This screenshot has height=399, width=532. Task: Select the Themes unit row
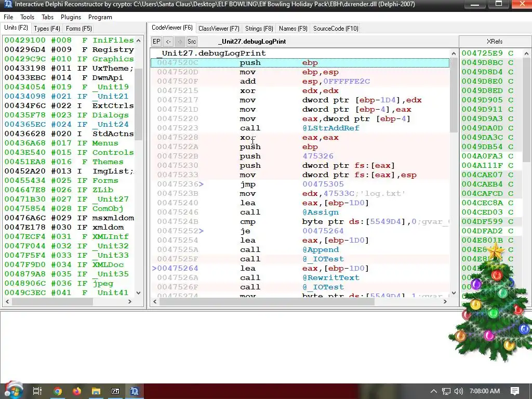coord(69,162)
